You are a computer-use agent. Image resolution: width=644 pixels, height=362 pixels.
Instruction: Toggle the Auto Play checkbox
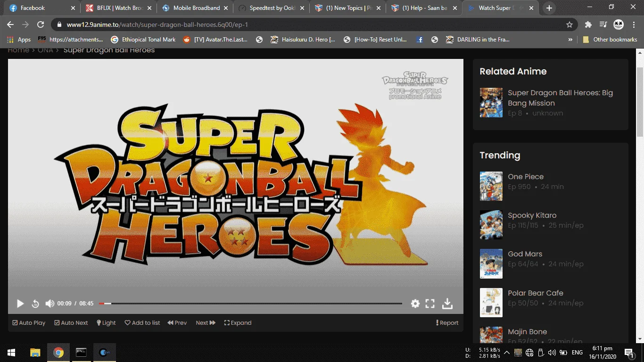29,323
